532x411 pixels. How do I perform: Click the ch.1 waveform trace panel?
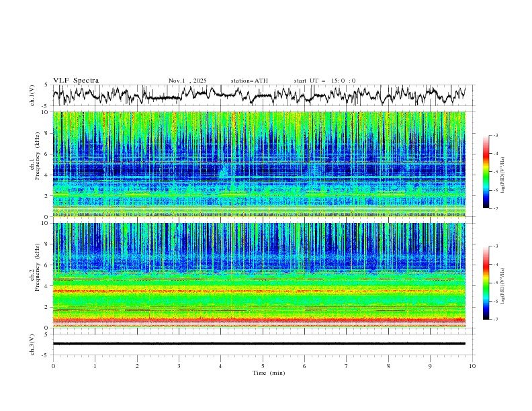[x=264, y=95]
